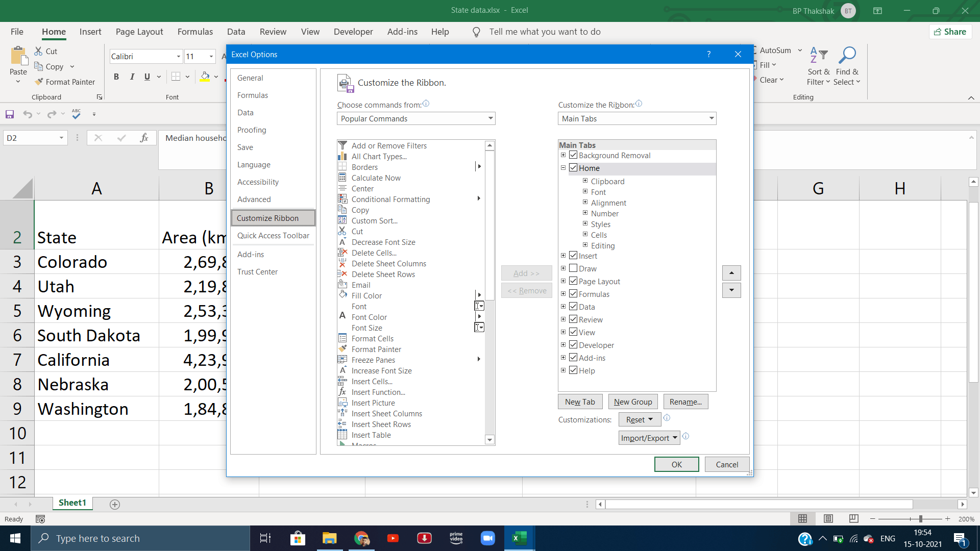The image size is (980, 551).
Task: Uncheck the Background Removal checkbox
Action: point(573,155)
